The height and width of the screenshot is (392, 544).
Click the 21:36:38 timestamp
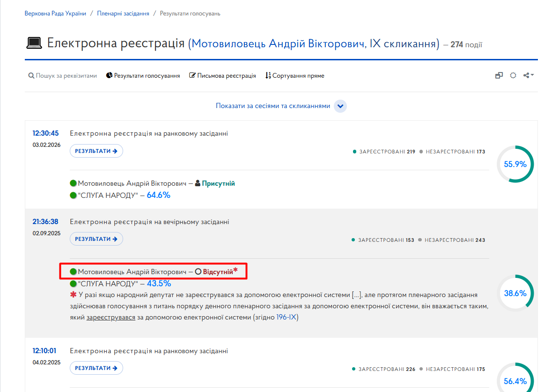(45, 222)
